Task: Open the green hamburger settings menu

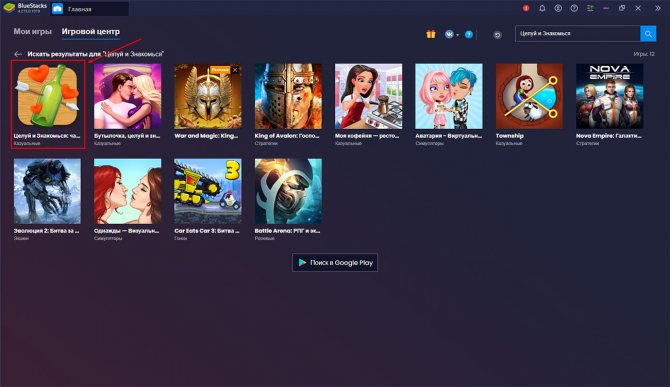Action: coord(590,8)
